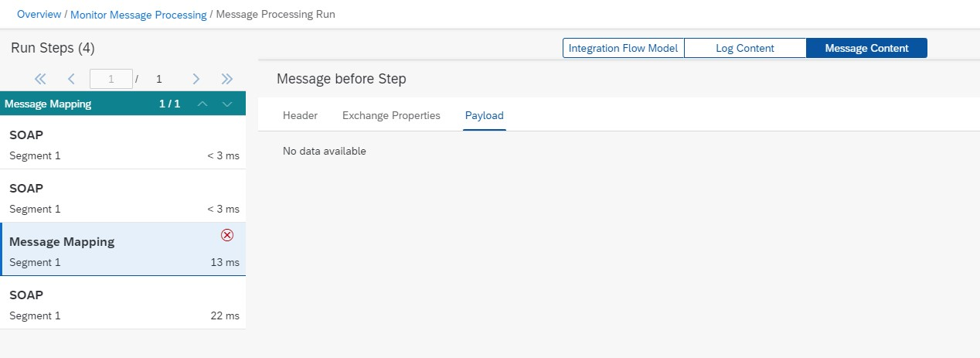Open Monitor Message Processing breadcrumb link
Image resolution: width=980 pixels, height=358 pixels.
[x=138, y=14]
